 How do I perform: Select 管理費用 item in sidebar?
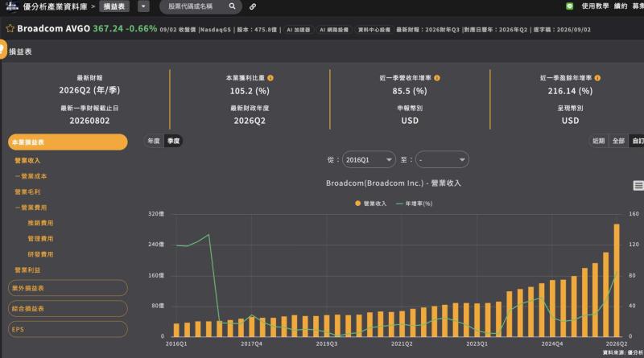[x=40, y=238]
